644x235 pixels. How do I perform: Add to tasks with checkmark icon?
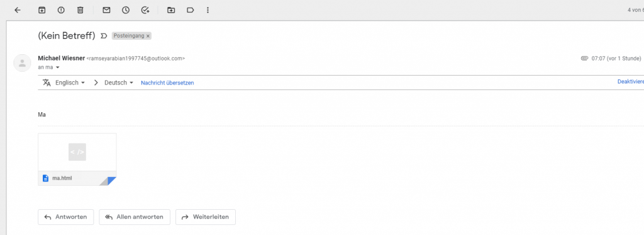(x=145, y=10)
